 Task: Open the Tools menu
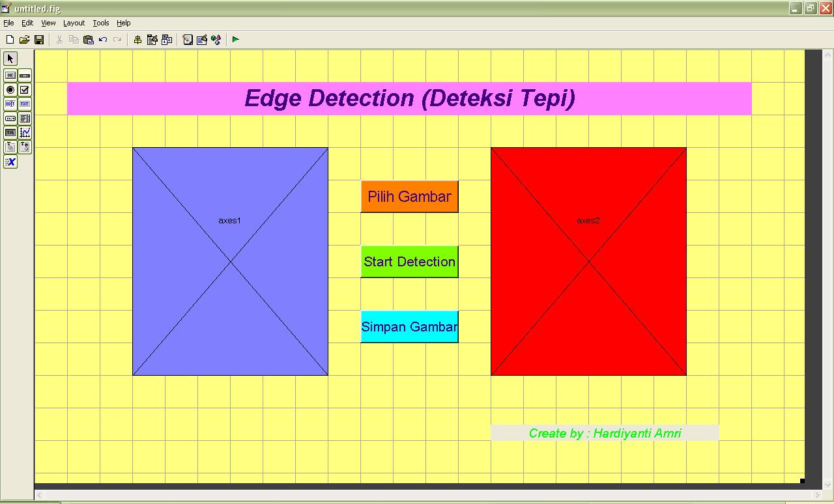point(100,23)
